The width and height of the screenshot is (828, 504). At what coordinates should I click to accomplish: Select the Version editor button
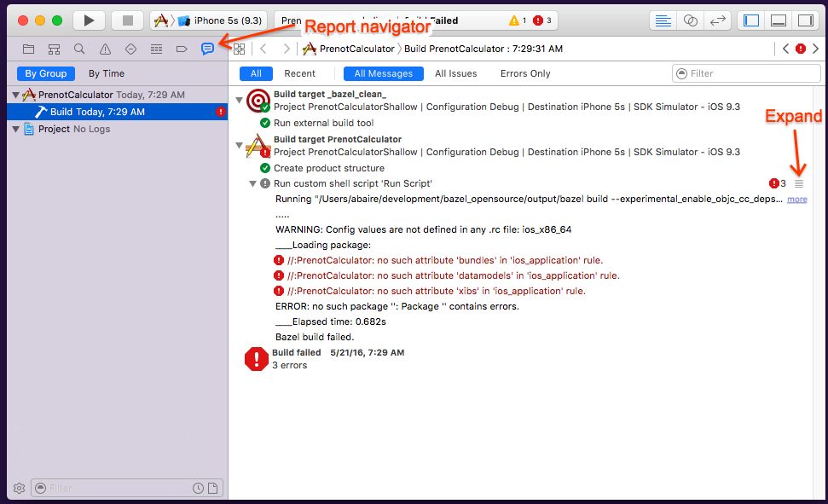[x=718, y=20]
